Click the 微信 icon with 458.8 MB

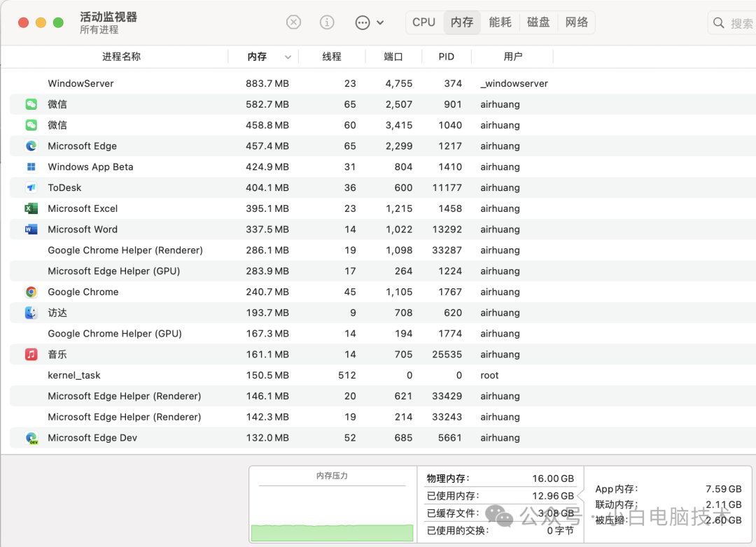(31, 125)
